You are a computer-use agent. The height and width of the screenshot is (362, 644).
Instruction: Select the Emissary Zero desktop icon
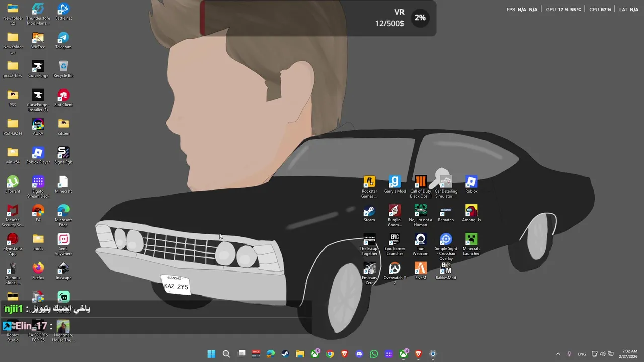tap(369, 274)
